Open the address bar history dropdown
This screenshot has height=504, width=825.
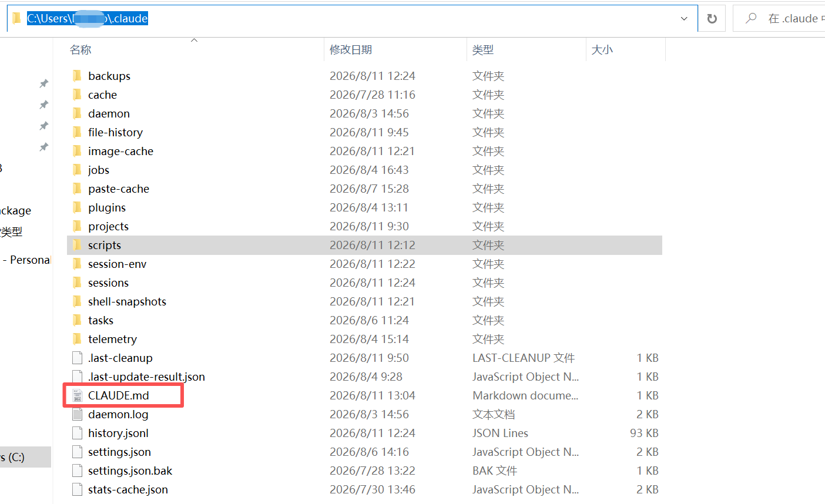point(684,19)
